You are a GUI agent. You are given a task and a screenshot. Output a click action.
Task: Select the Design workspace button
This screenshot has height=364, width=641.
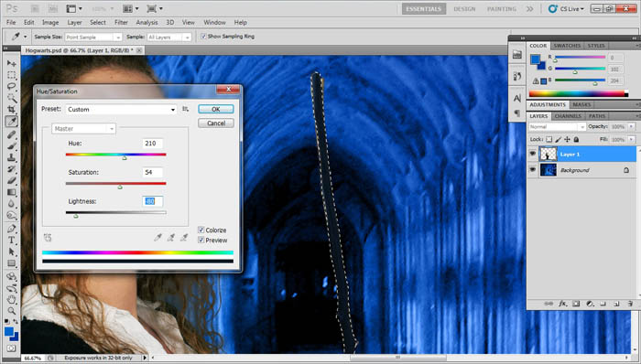(464, 8)
